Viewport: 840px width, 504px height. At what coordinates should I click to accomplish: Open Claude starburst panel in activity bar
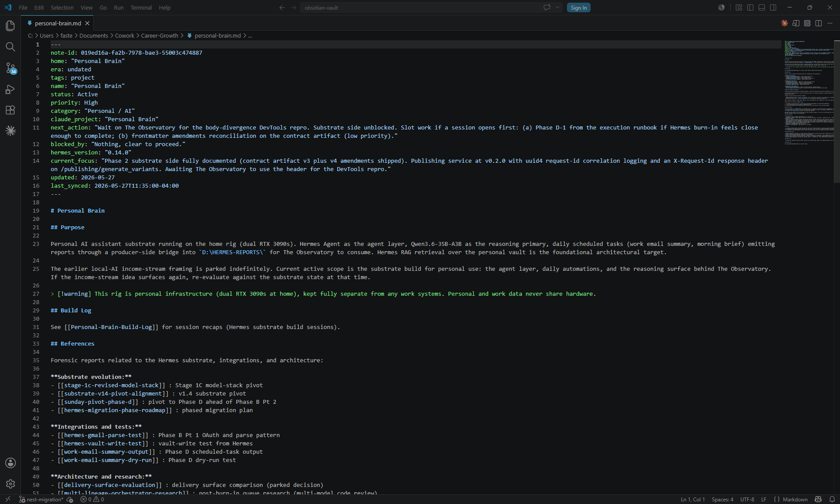[10, 131]
